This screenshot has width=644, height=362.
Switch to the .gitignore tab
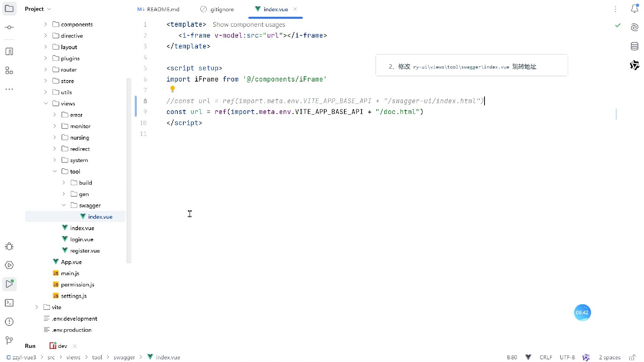point(217,9)
